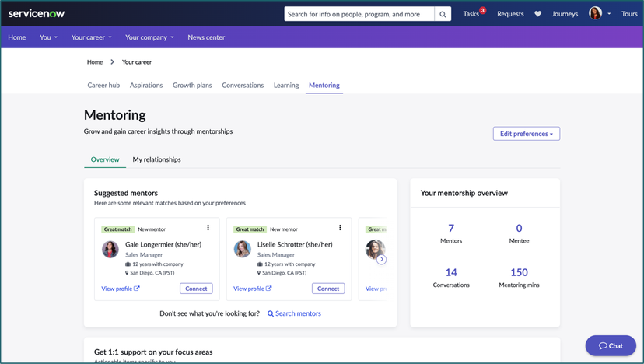Click the Search mentors link

click(294, 313)
